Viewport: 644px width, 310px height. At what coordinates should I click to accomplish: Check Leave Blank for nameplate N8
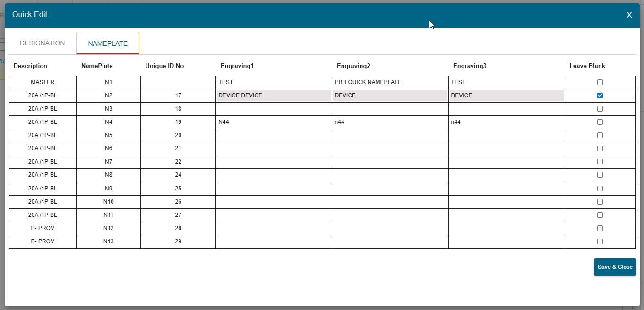point(600,175)
